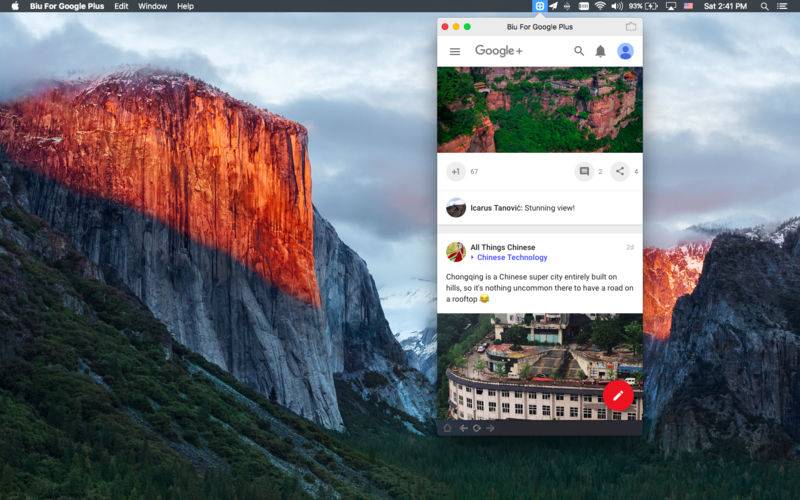The image size is (800, 500).
Task: Click the Google+ search magnifier icon
Action: pyautogui.click(x=579, y=51)
